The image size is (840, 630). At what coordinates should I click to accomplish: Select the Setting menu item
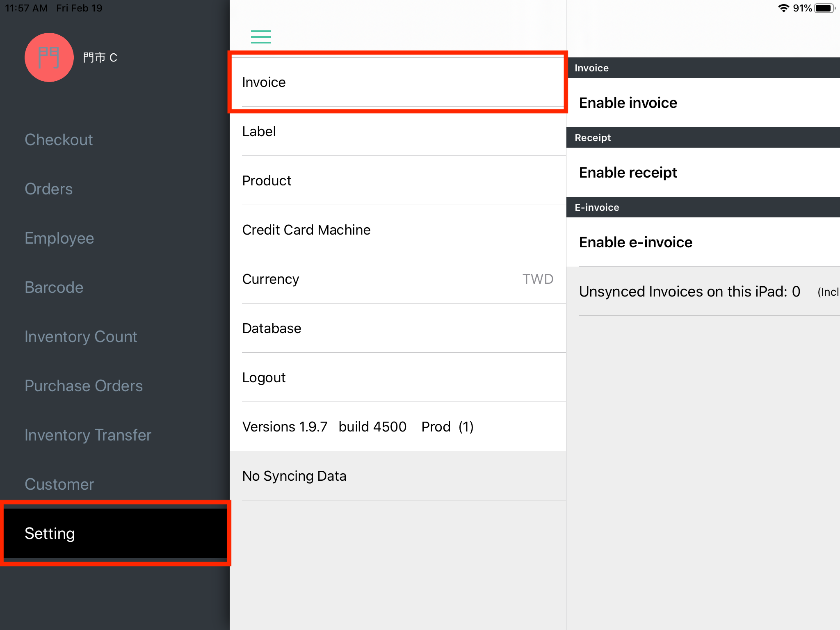coord(115,533)
